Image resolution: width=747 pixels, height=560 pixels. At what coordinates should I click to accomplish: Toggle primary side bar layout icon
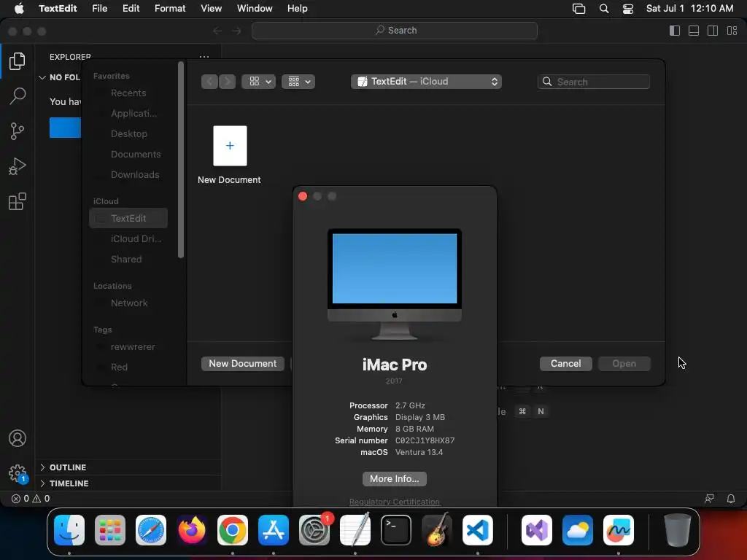click(675, 31)
